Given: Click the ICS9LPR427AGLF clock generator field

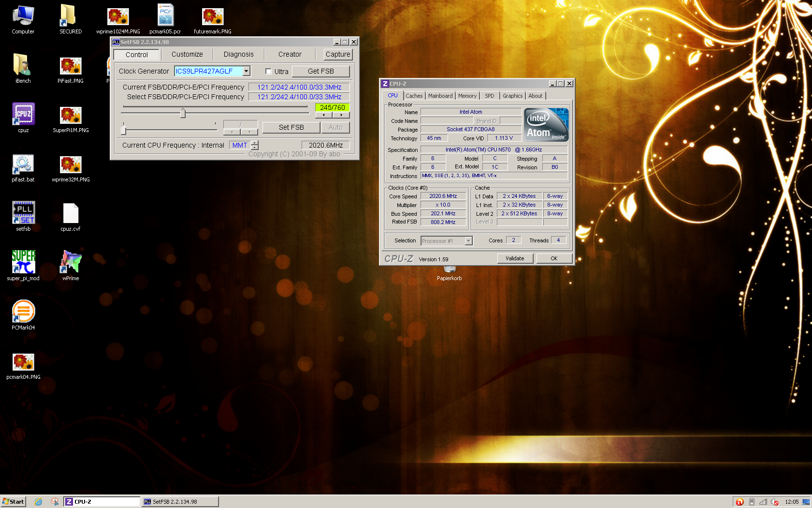Looking at the screenshot, I should pyautogui.click(x=208, y=71).
